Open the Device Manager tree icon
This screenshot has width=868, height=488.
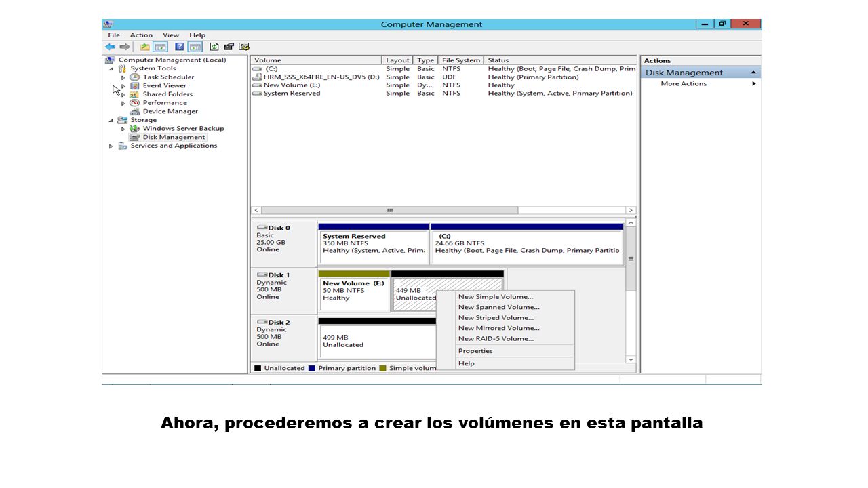(135, 111)
